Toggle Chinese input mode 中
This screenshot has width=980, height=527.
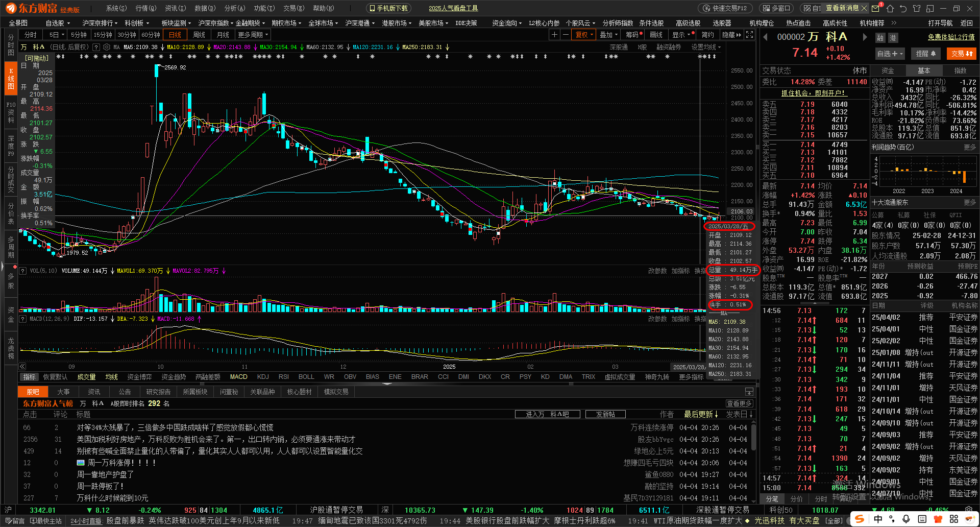click(878, 519)
